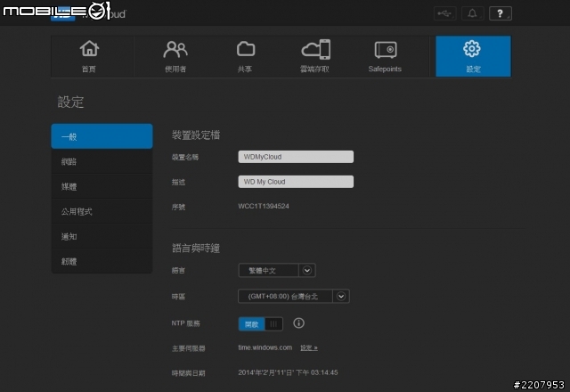Screen dimensions: 570x392
Task: Click the serial number WCC1T1394524
Action: coord(264,206)
